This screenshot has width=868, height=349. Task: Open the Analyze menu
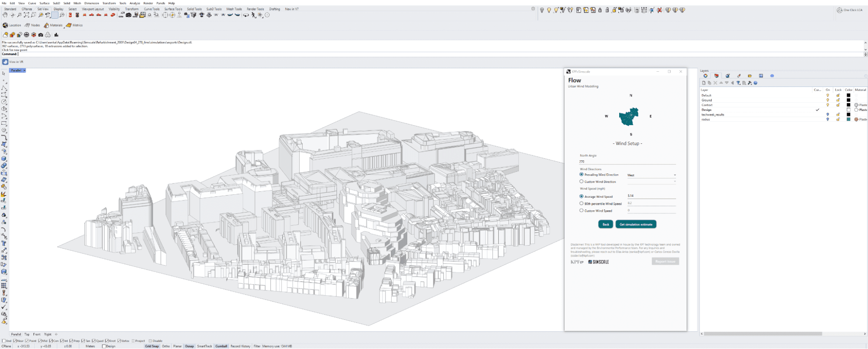[135, 3]
